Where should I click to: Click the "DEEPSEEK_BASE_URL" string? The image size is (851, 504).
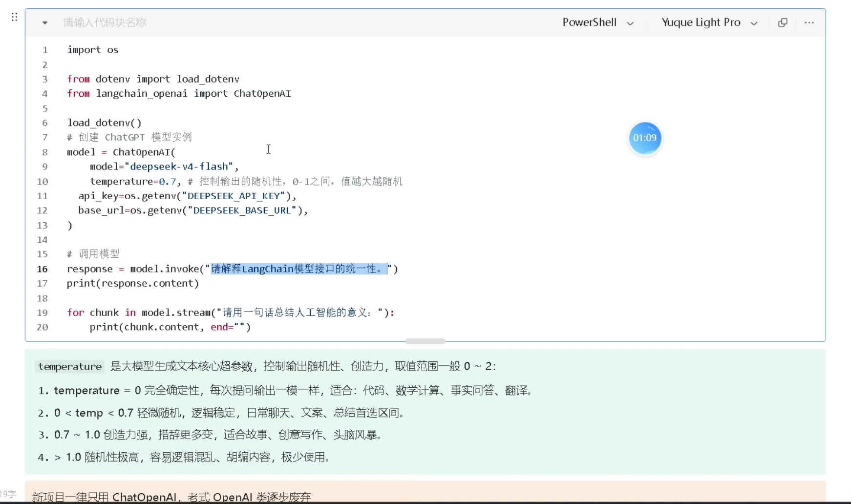[x=242, y=210]
